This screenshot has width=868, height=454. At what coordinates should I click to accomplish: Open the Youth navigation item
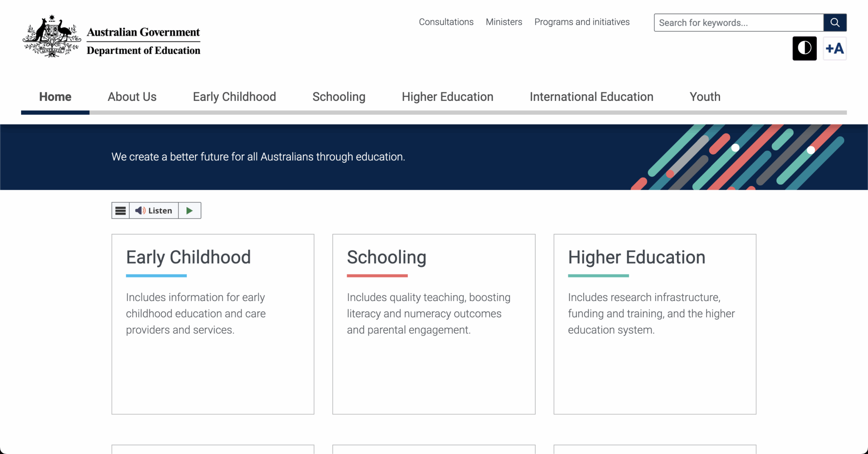(x=705, y=97)
